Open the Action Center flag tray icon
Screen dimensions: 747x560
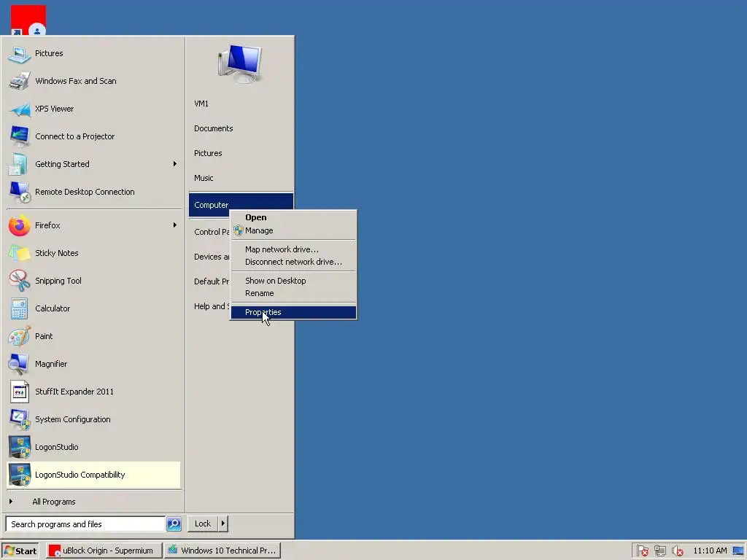pos(642,551)
